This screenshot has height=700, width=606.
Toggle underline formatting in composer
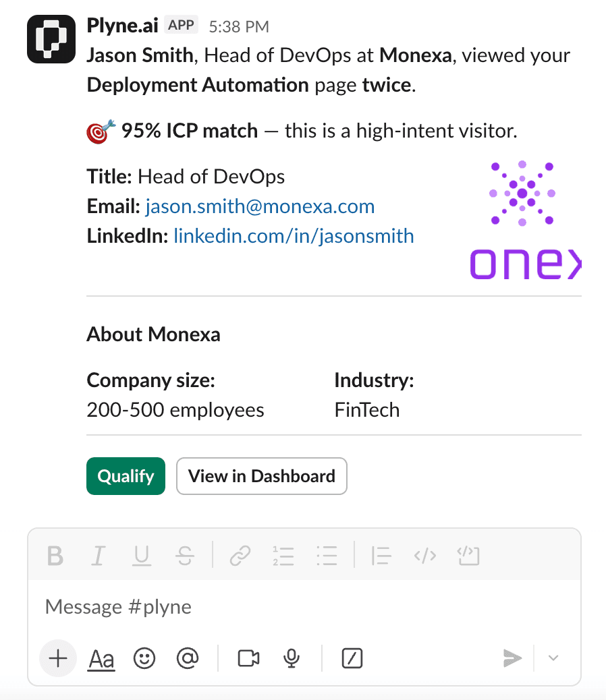(141, 556)
